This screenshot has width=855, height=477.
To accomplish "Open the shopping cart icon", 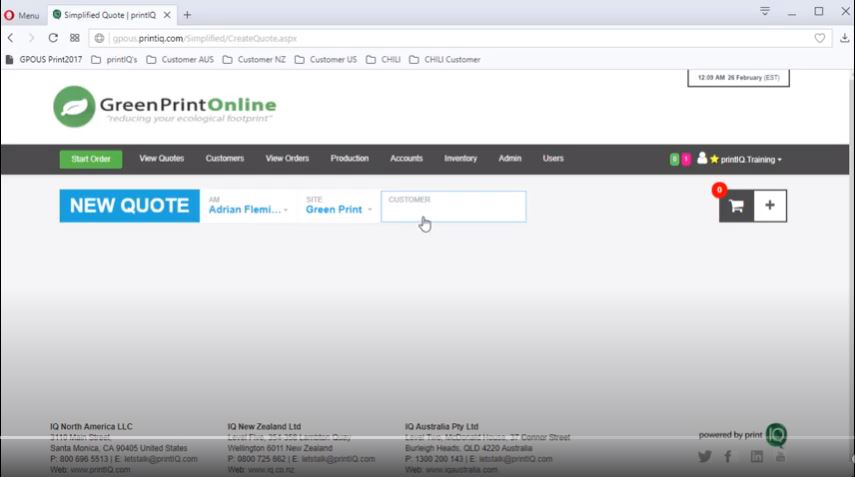I will [x=736, y=206].
